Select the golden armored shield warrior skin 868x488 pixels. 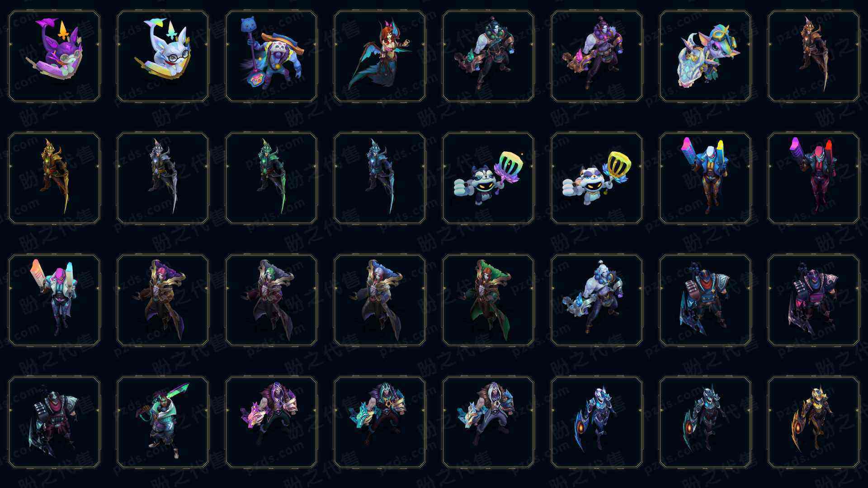[x=814, y=422]
